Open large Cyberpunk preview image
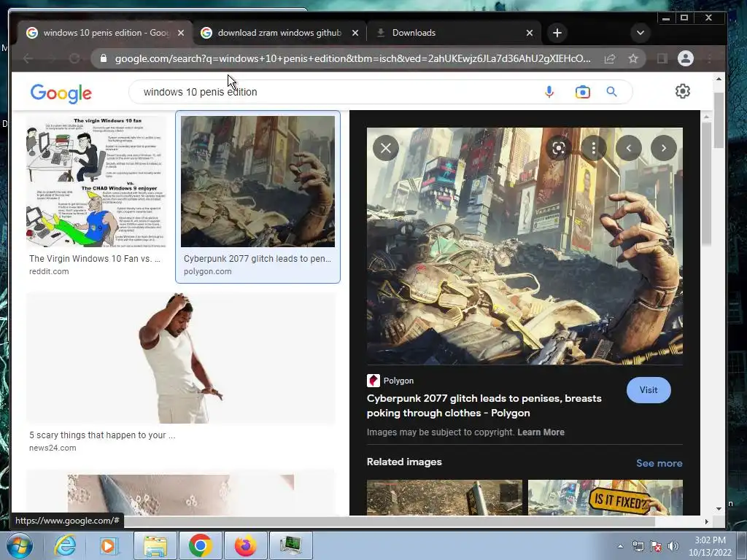The height and width of the screenshot is (560, 747). coord(525,246)
